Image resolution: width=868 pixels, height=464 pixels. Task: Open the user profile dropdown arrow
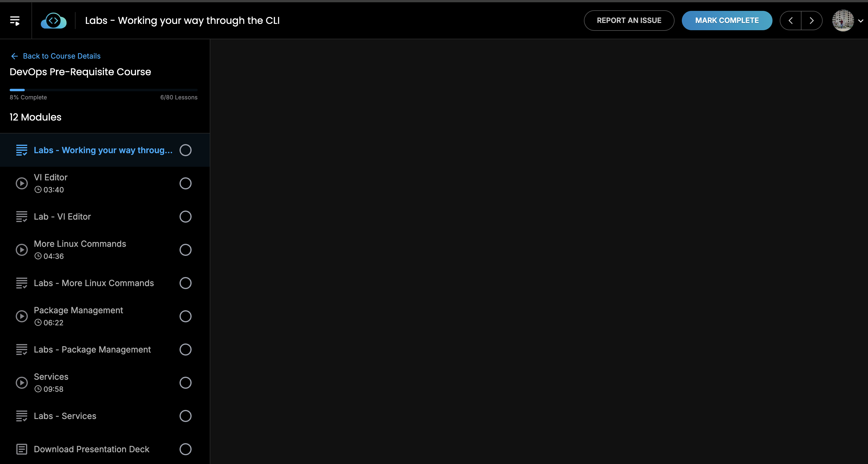[860, 21]
